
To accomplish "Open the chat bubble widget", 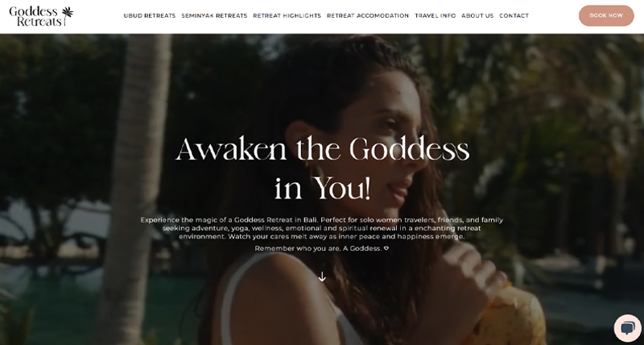I will point(628,328).
